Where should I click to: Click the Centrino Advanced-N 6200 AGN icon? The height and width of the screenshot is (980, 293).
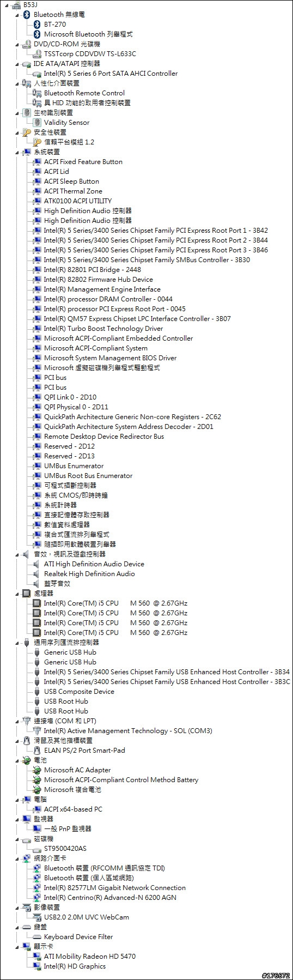click(x=37, y=898)
